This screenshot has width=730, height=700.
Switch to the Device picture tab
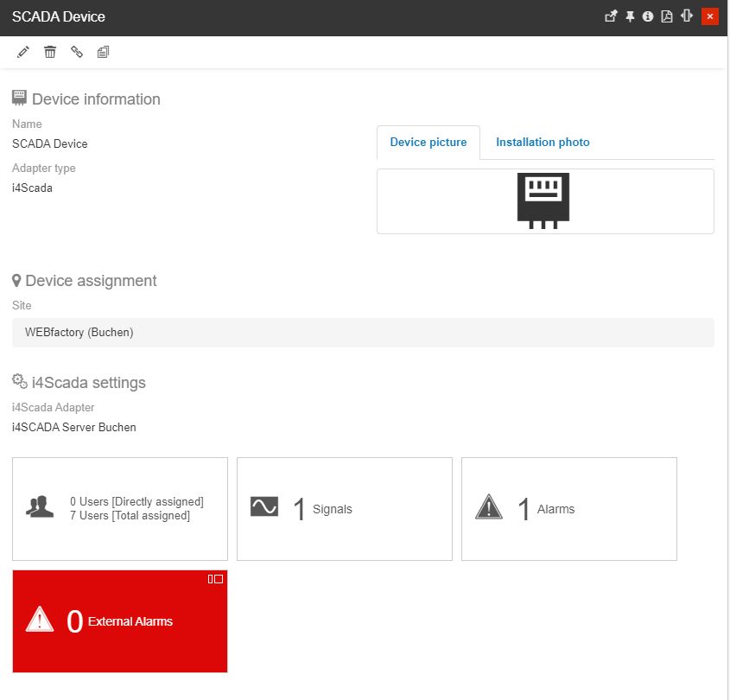[x=428, y=143]
